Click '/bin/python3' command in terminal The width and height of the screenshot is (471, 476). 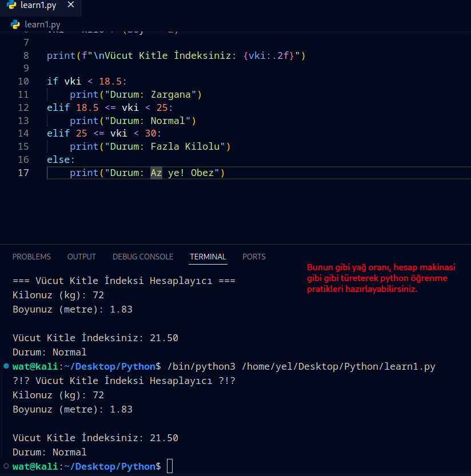[x=201, y=366]
